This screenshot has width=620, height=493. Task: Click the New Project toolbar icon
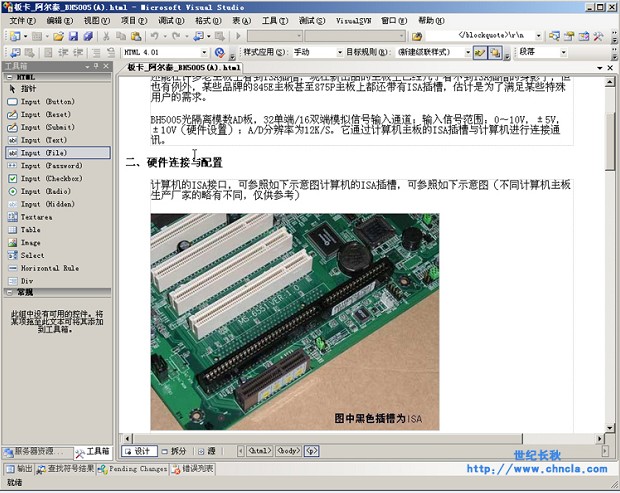(x=15, y=36)
